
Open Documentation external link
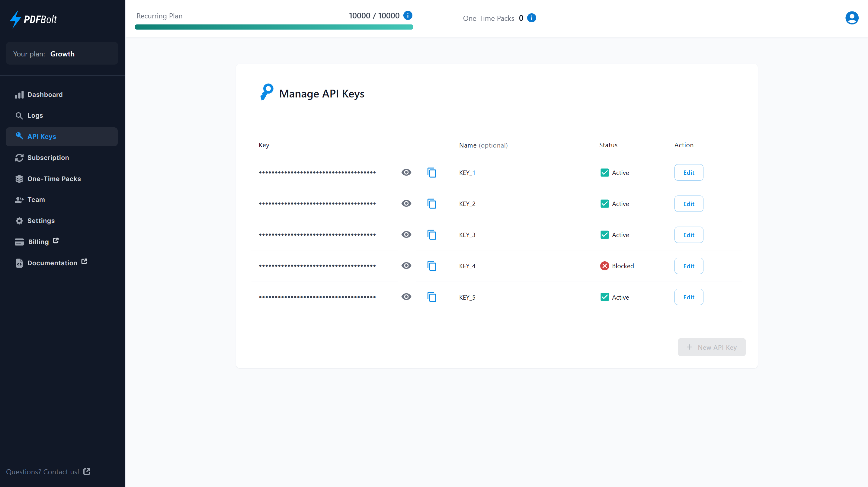tap(52, 263)
